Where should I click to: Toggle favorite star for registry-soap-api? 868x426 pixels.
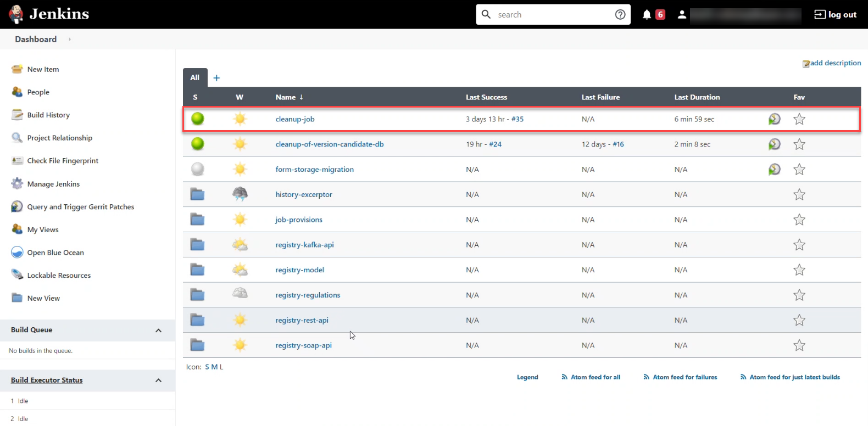(799, 345)
